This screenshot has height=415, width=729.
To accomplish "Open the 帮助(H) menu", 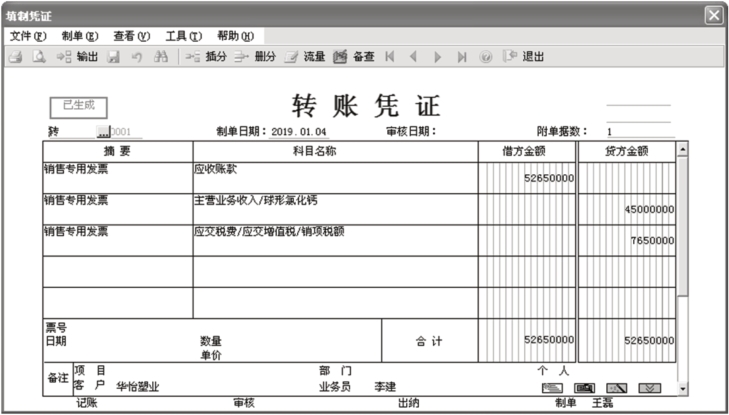I will click(236, 36).
